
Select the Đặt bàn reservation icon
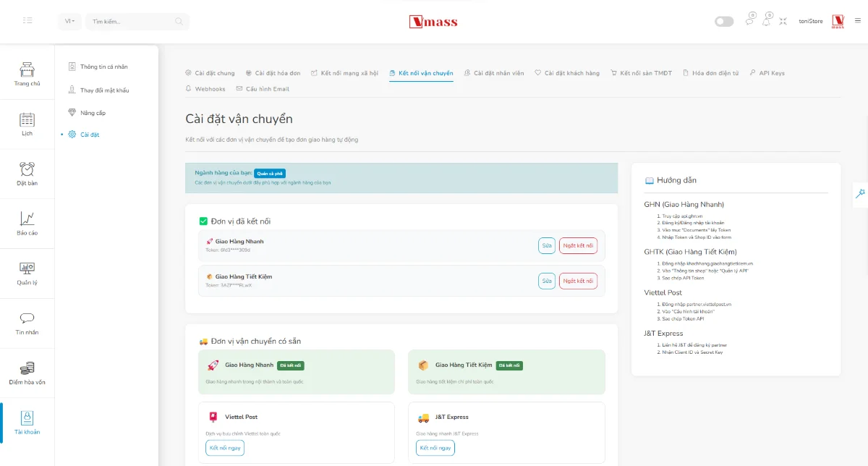point(27,174)
